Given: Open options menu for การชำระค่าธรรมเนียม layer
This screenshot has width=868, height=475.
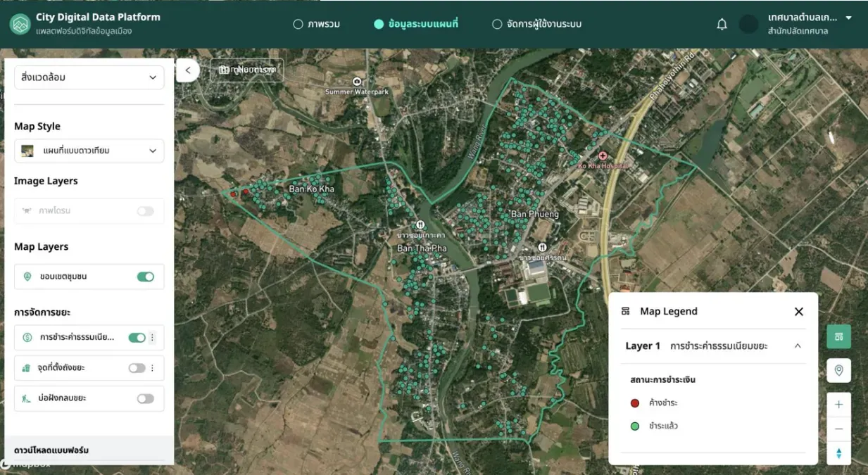Looking at the screenshot, I should point(152,338).
